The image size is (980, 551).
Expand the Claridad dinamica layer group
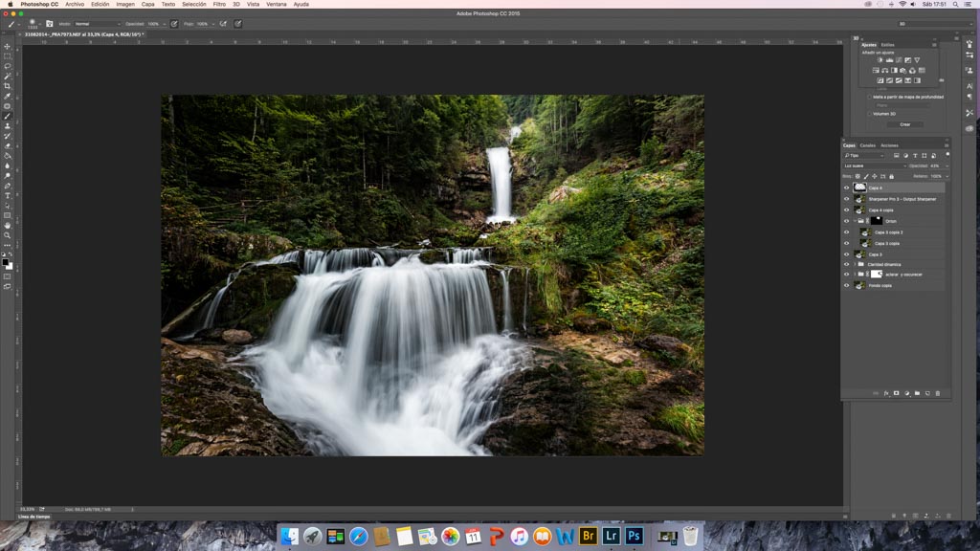855,264
